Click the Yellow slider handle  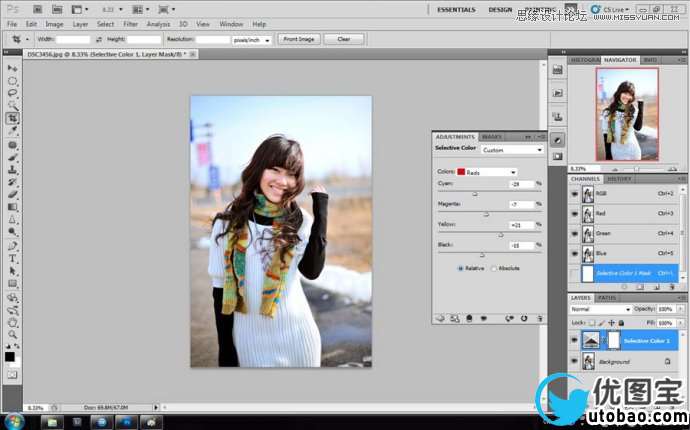(x=500, y=235)
